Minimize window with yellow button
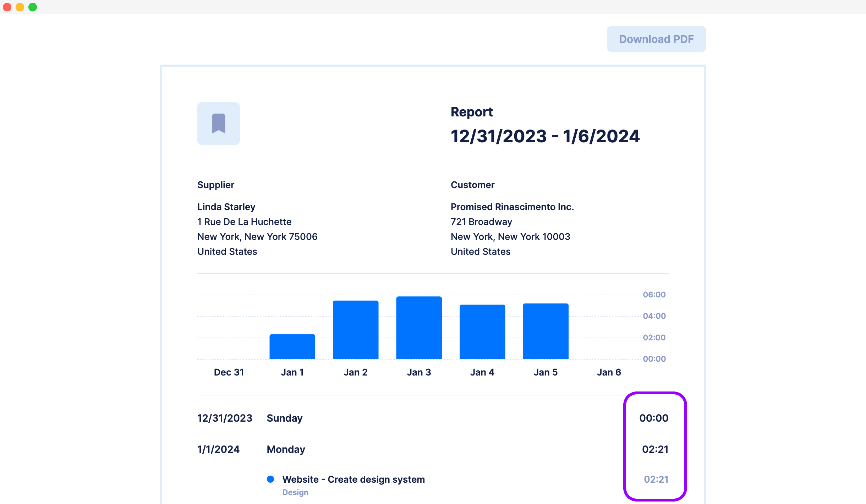This screenshot has width=866, height=504. coord(20,7)
